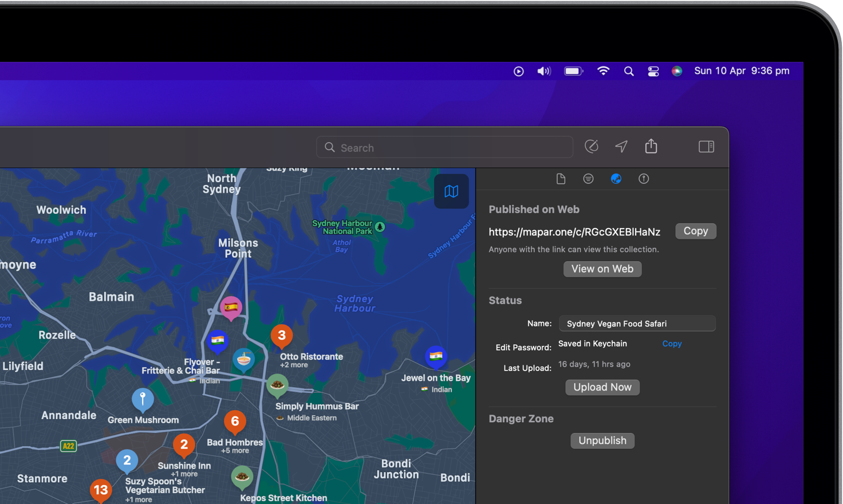
Task: Edit the collection Name field
Action: [637, 324]
